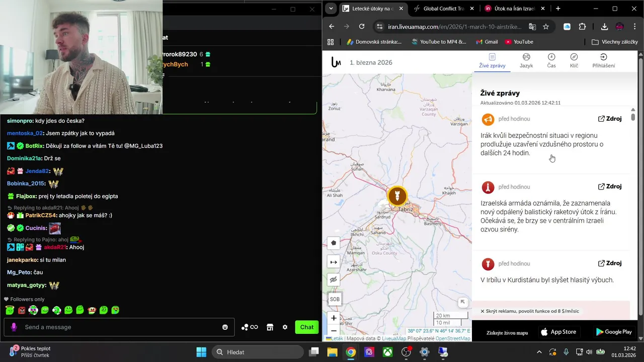
Task: Bookmark this page with the star
Action: (x=546, y=27)
